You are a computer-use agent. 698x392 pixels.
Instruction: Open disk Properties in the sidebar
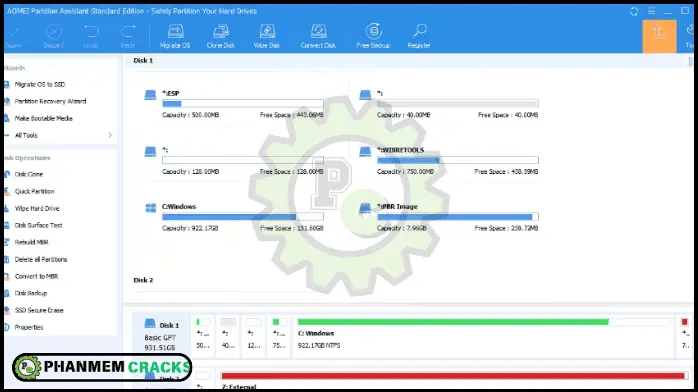pyautogui.click(x=28, y=327)
